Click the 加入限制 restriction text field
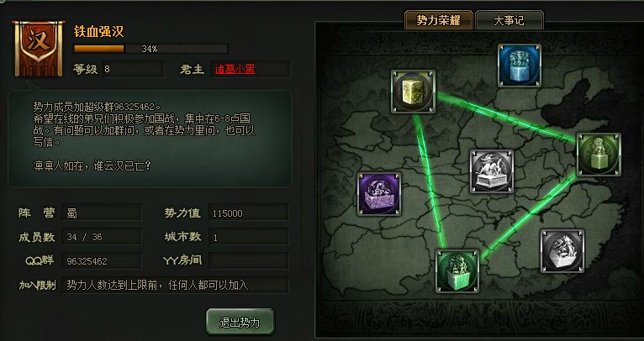This screenshot has height=341, width=644. click(175, 285)
